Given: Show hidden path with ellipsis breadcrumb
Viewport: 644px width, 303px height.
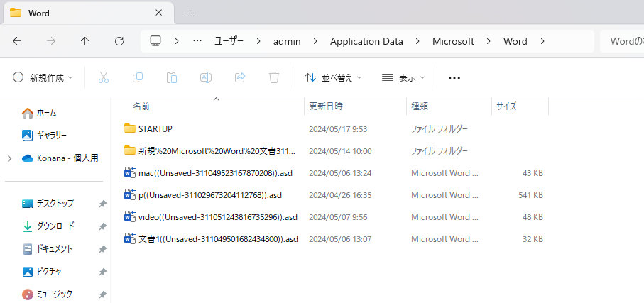Looking at the screenshot, I should tap(197, 41).
